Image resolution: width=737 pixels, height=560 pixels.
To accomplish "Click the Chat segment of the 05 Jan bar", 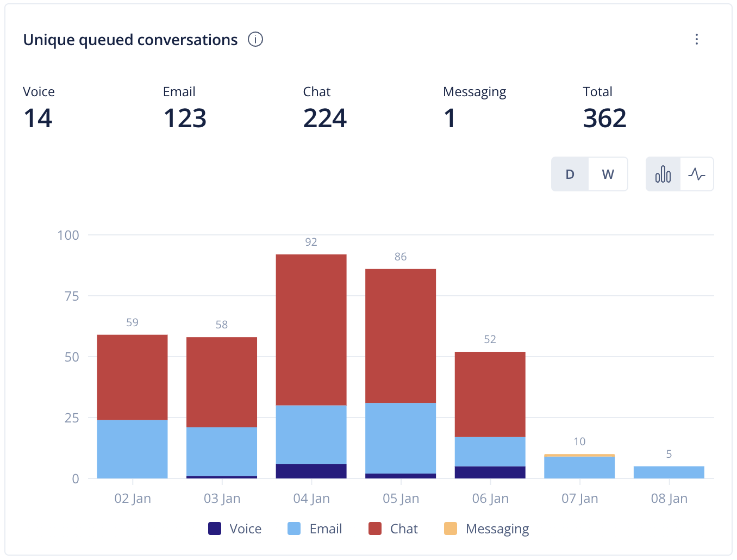I will pyautogui.click(x=401, y=336).
